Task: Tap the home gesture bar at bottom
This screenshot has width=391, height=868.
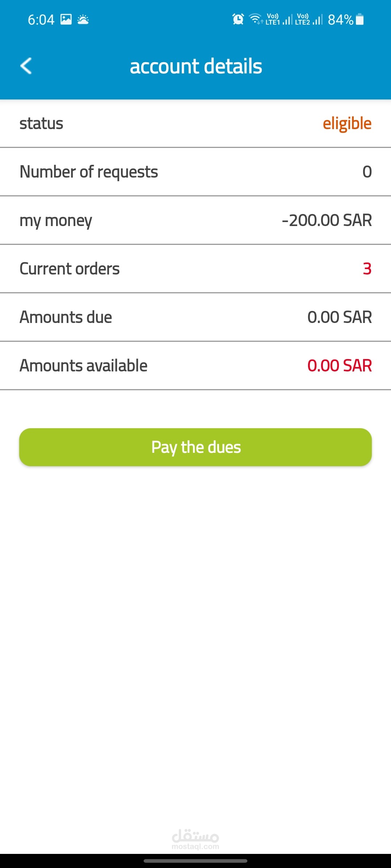Action: pyautogui.click(x=195, y=861)
